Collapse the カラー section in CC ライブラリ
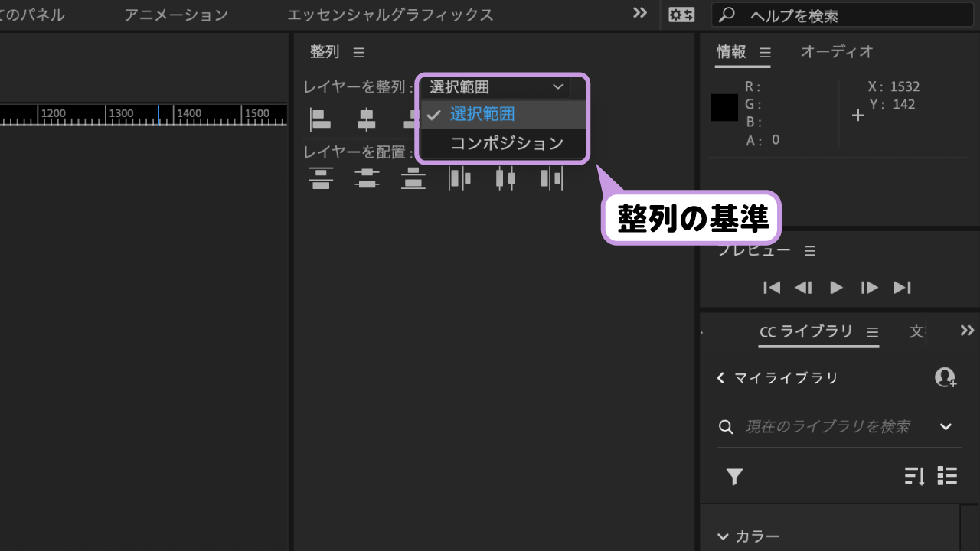Image resolution: width=980 pixels, height=551 pixels. [723, 536]
